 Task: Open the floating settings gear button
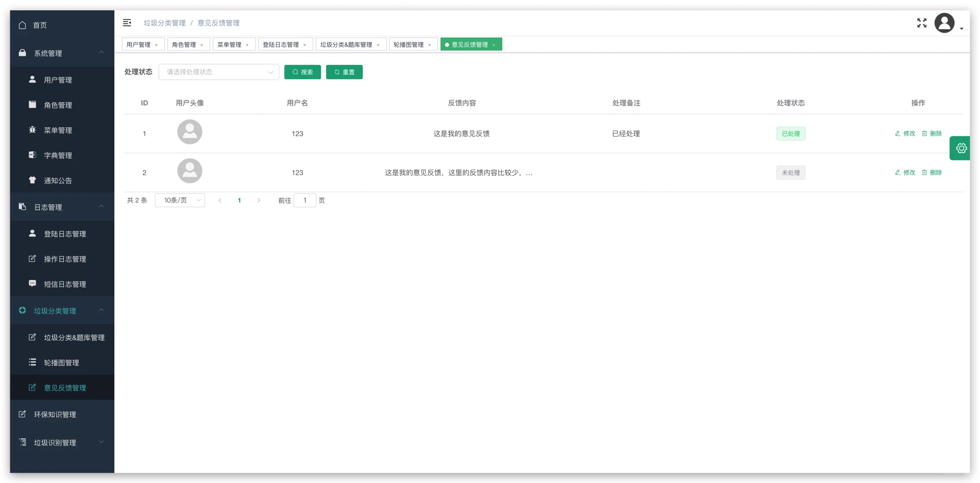(961, 148)
